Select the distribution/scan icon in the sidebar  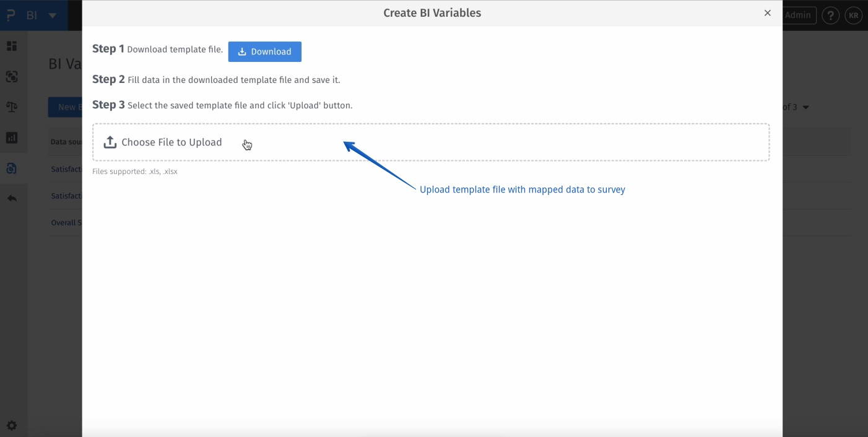(12, 76)
